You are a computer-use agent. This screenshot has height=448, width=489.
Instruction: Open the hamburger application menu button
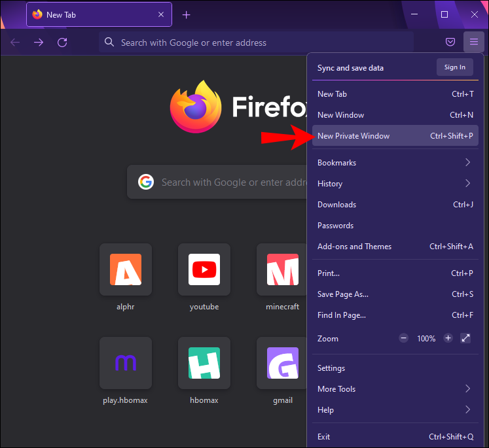pyautogui.click(x=473, y=42)
